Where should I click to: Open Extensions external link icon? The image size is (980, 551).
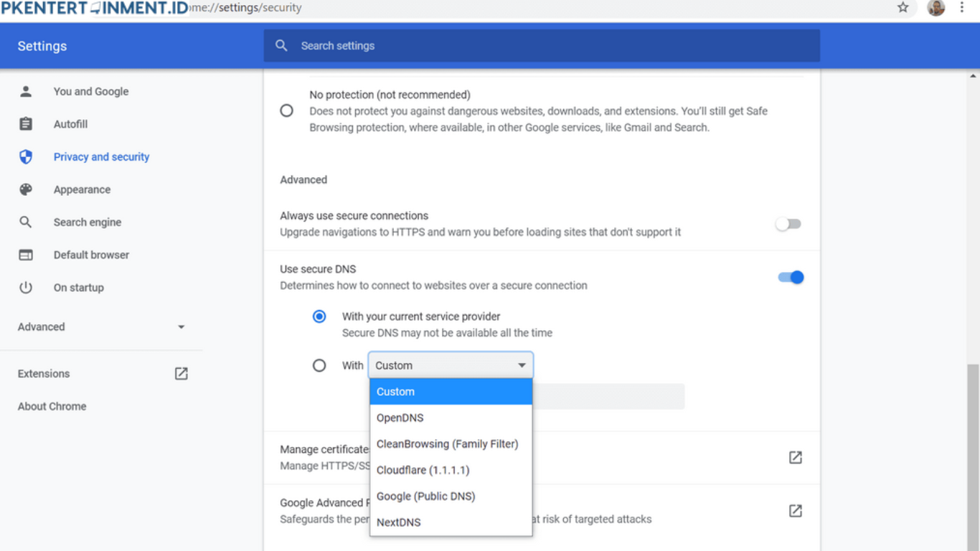pos(182,374)
